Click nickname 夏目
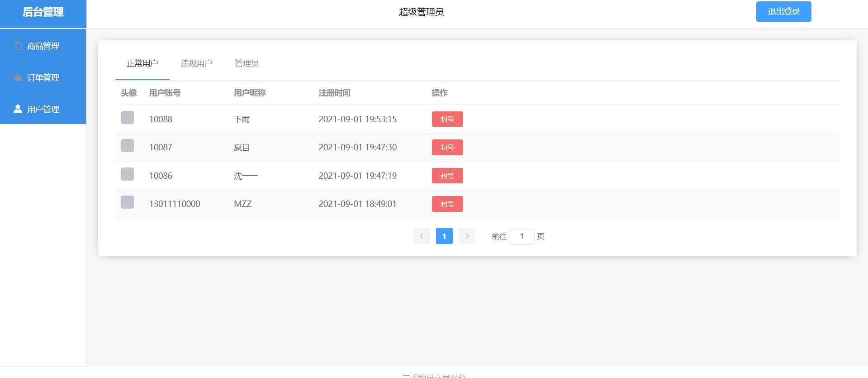The width and height of the screenshot is (868, 378). pos(242,147)
